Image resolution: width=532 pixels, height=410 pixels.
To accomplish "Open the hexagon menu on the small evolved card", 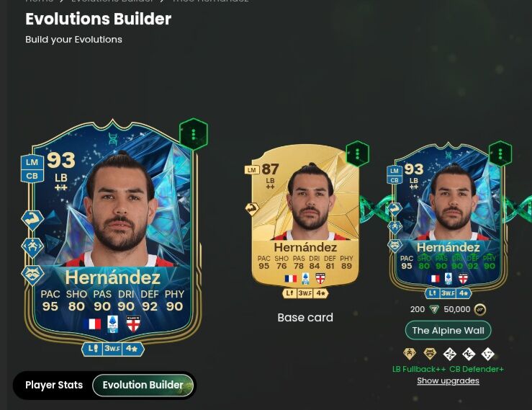I will point(500,154).
